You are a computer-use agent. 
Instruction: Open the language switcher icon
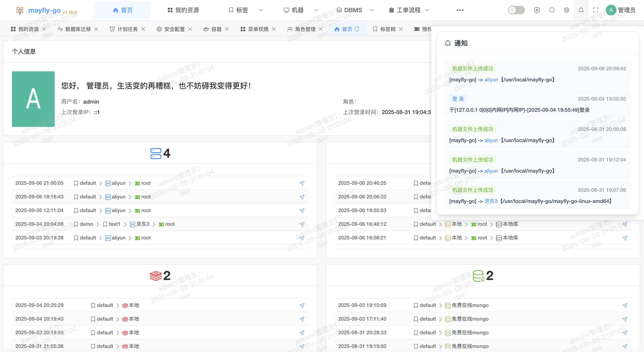point(537,10)
